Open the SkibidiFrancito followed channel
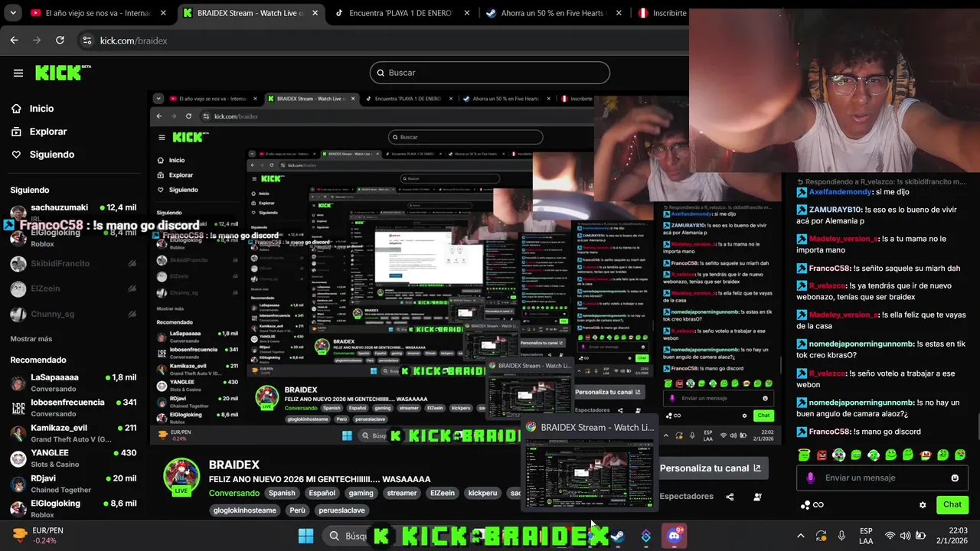 [x=73, y=263]
